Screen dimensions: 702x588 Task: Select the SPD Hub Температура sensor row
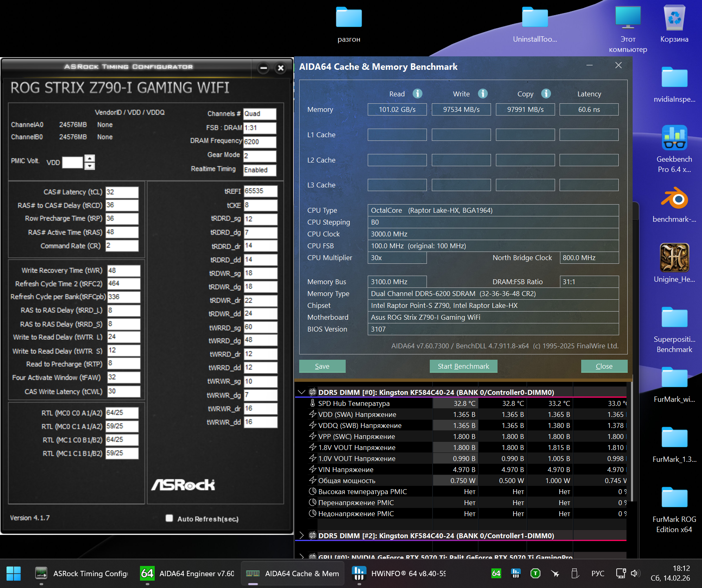tap(461, 403)
